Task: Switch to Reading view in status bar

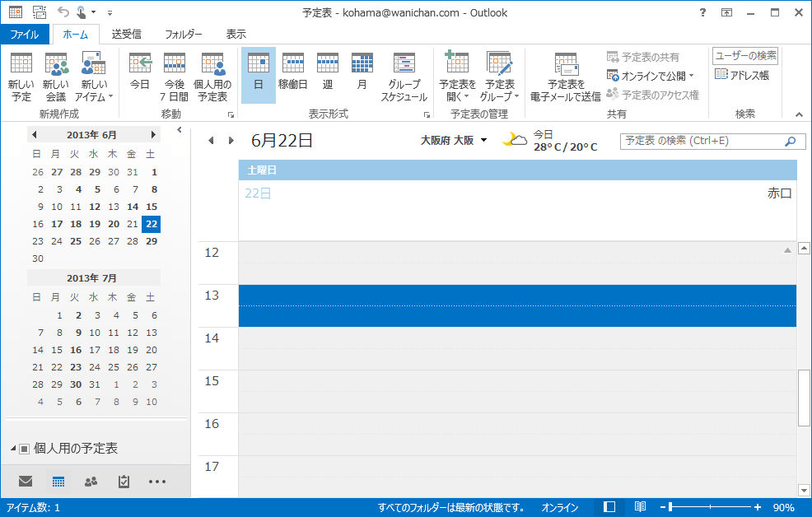Action: [x=641, y=507]
